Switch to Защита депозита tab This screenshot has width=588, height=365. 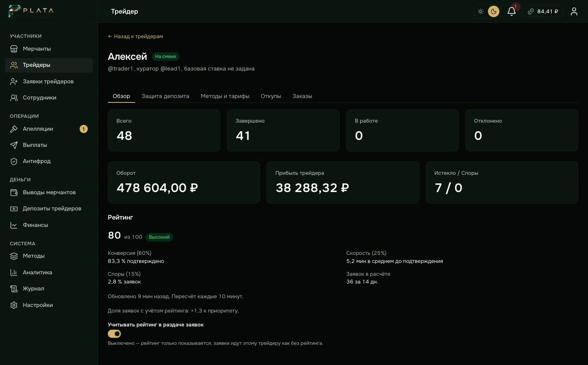pyautogui.click(x=165, y=96)
